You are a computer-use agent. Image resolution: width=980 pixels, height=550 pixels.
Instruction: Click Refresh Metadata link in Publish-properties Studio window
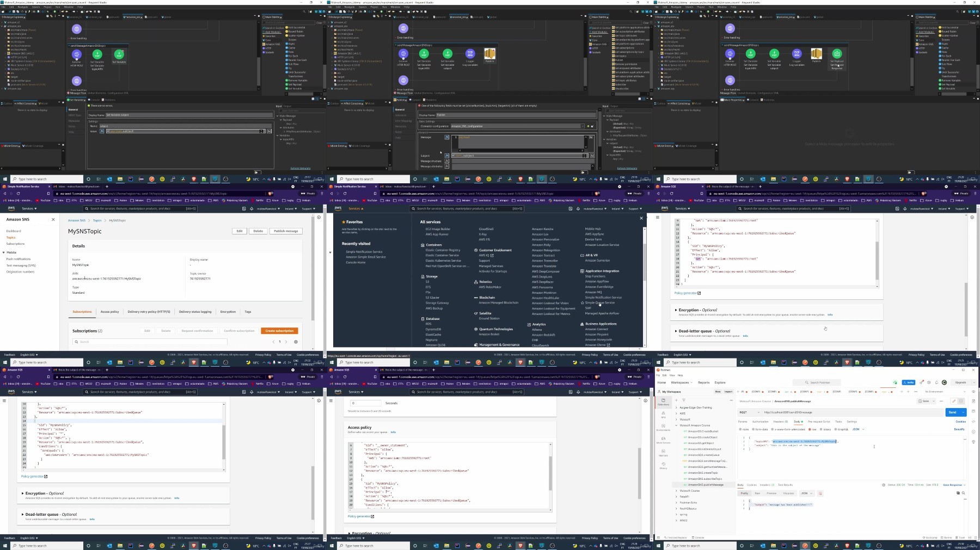click(627, 168)
